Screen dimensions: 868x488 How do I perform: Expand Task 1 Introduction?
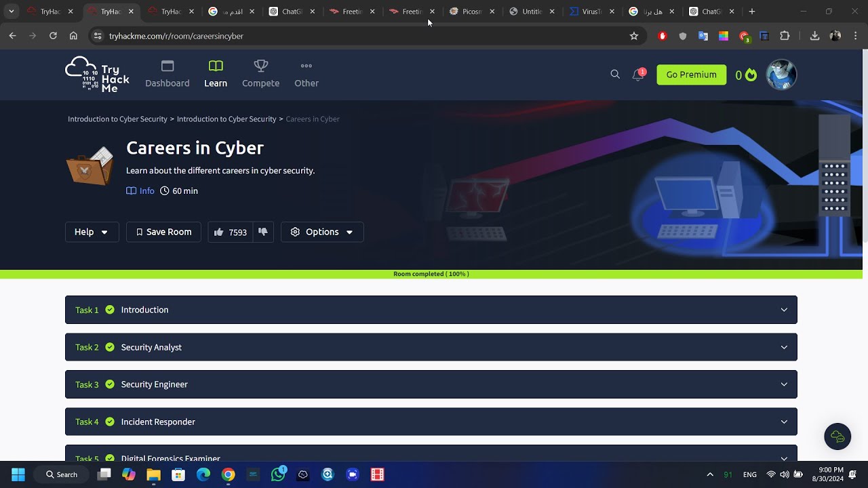pyautogui.click(x=431, y=310)
